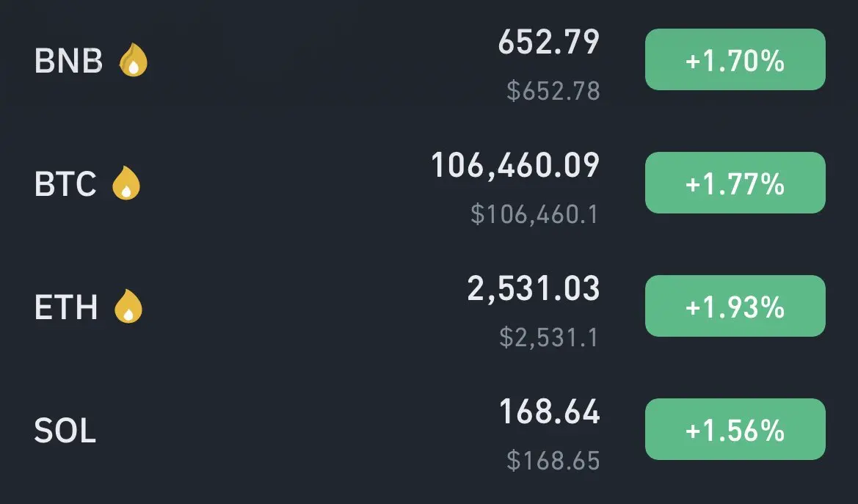Screen dimensions: 858x504
Task: Open the ETH trading pair
Action: point(66,307)
